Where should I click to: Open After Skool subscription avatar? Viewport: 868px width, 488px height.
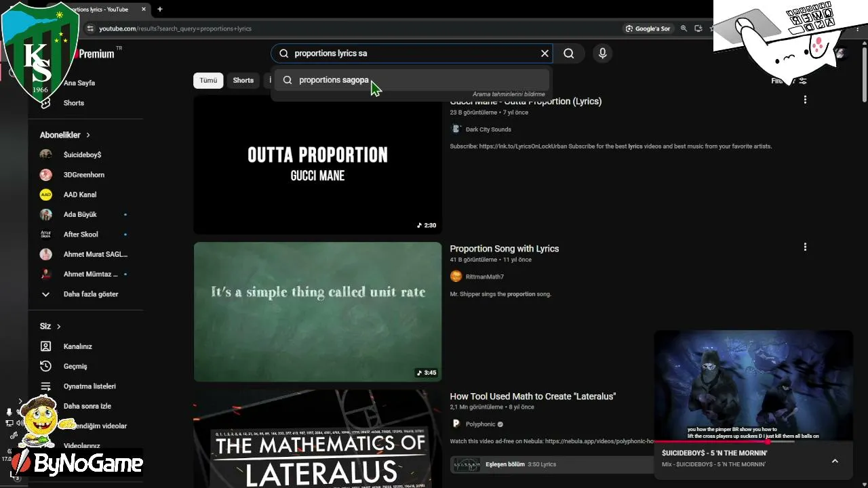click(x=45, y=235)
